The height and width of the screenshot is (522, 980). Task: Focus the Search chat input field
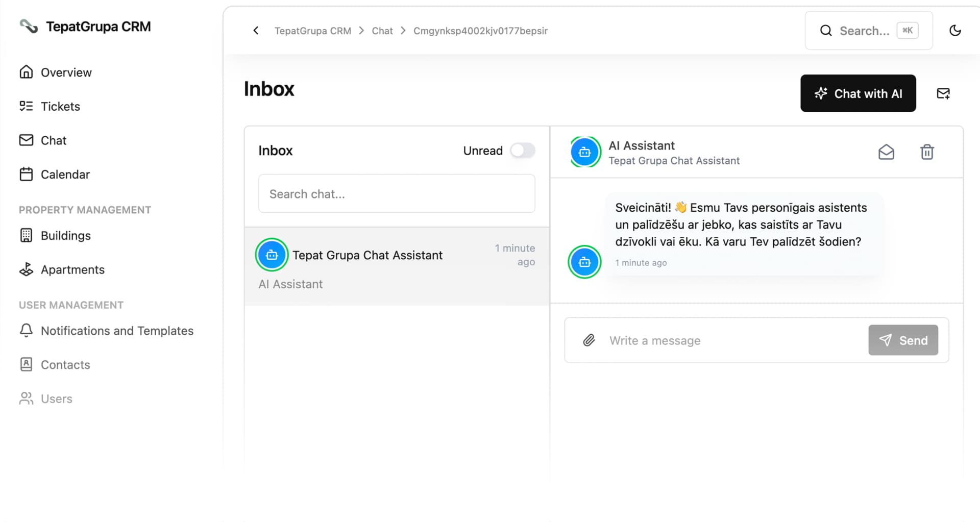pyautogui.click(x=396, y=194)
